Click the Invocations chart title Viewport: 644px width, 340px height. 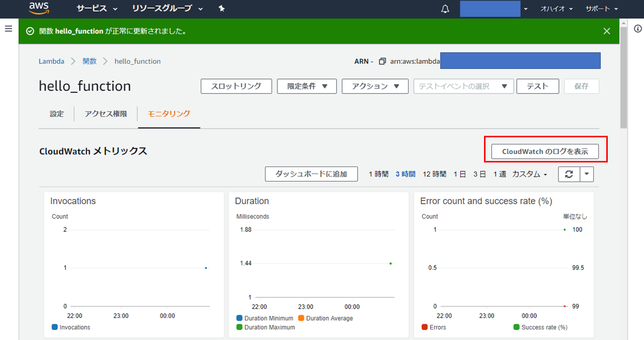point(73,201)
